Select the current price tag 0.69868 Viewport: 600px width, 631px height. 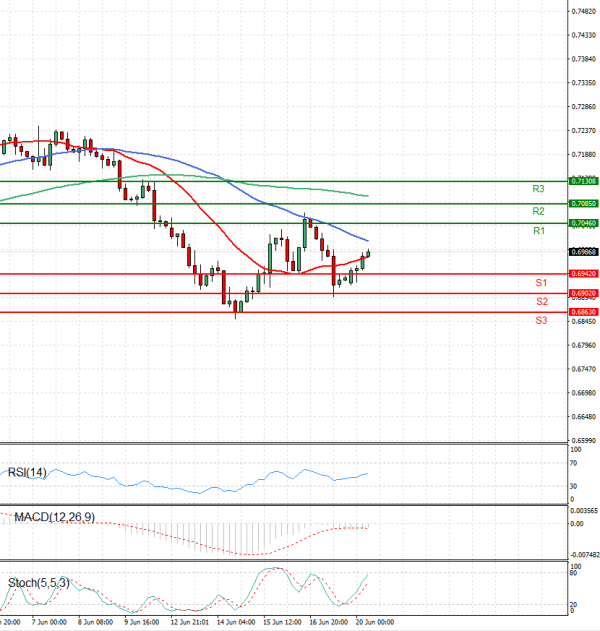tap(584, 252)
